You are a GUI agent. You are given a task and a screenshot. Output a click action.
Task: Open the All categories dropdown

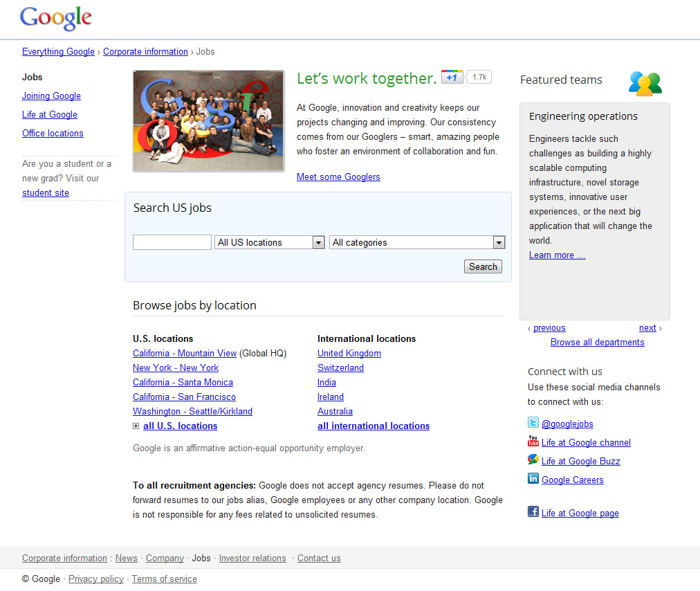click(x=417, y=242)
